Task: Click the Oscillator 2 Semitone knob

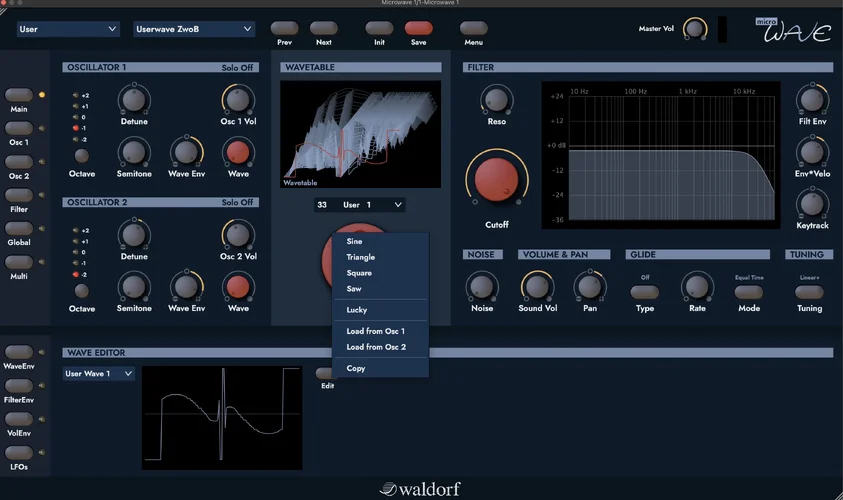Action: [x=134, y=287]
